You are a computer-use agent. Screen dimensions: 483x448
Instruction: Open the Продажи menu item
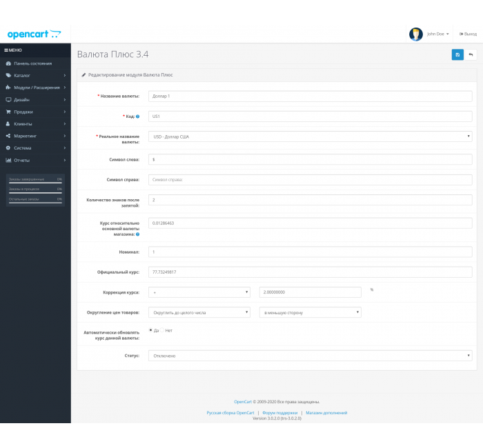[35, 112]
